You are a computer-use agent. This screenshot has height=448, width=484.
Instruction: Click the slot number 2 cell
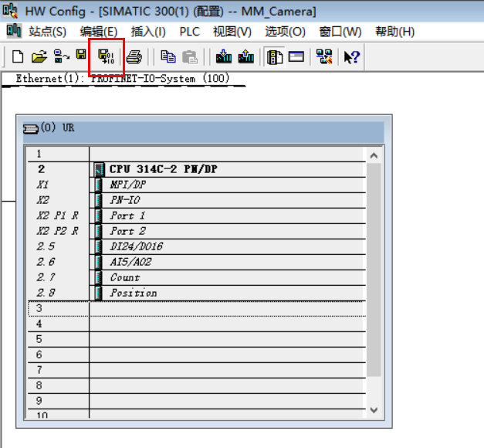[x=58, y=169]
